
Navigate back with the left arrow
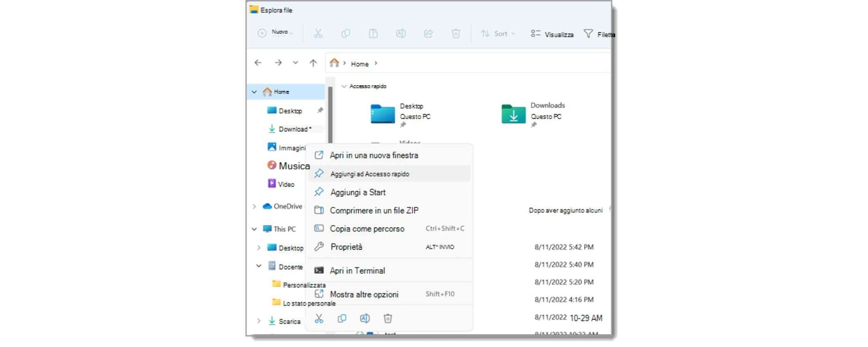tap(258, 63)
